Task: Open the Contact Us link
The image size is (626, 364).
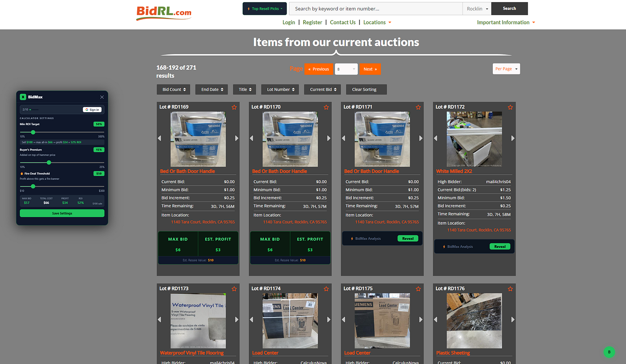Action: pos(343,22)
